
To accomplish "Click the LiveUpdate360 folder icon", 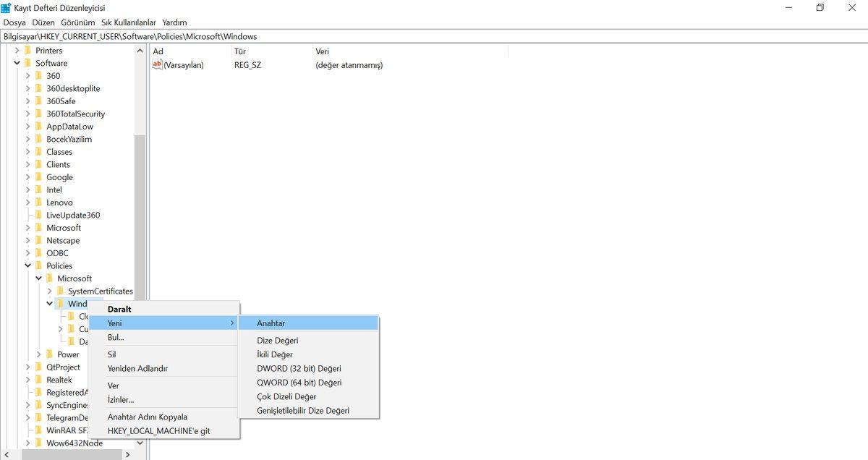I will 39,215.
